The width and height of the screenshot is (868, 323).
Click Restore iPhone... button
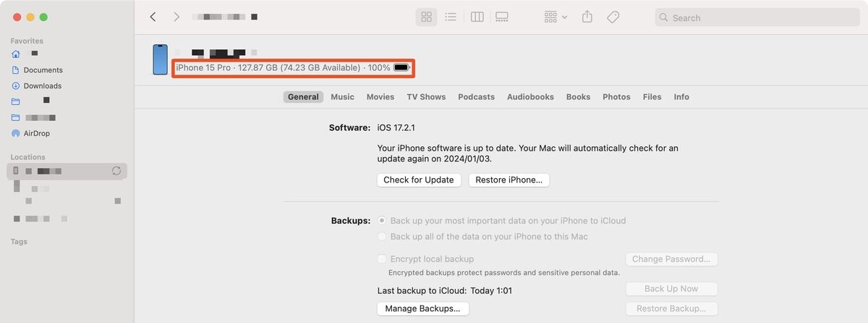pos(509,180)
